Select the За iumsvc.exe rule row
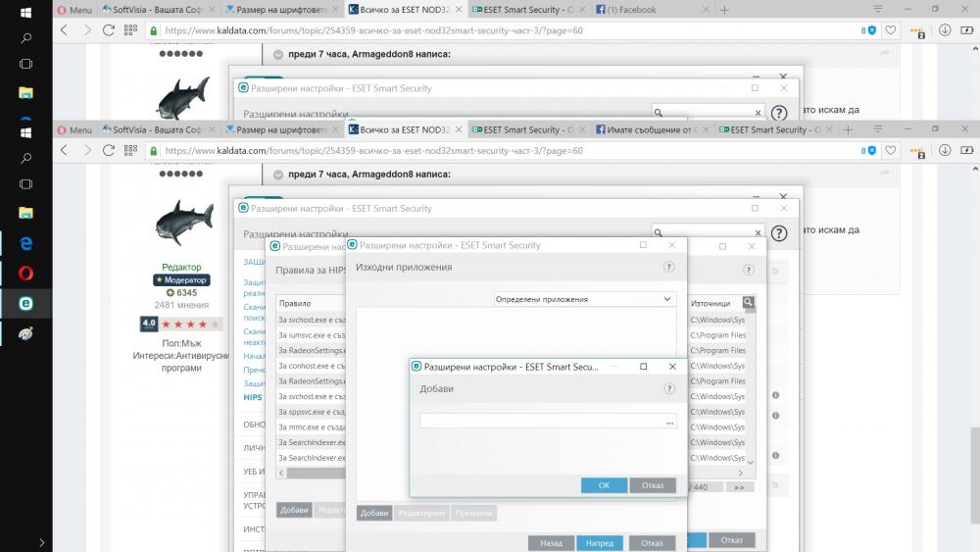980x552 pixels. click(x=312, y=335)
